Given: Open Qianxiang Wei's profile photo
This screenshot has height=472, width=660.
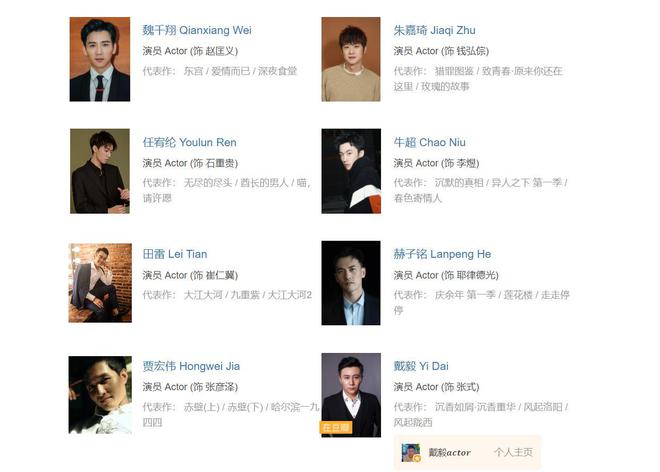Looking at the screenshot, I should coord(100,59).
